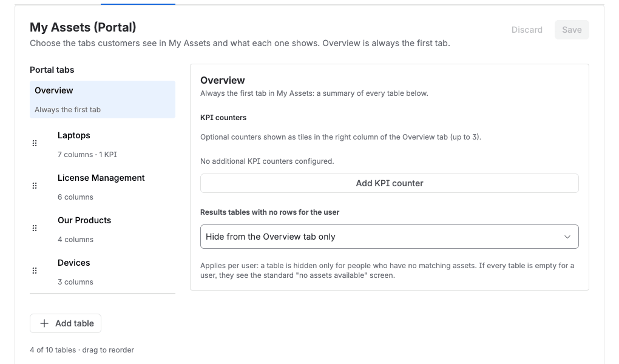
Task: Click the Overview heading in the right panel
Action: pyautogui.click(x=223, y=80)
